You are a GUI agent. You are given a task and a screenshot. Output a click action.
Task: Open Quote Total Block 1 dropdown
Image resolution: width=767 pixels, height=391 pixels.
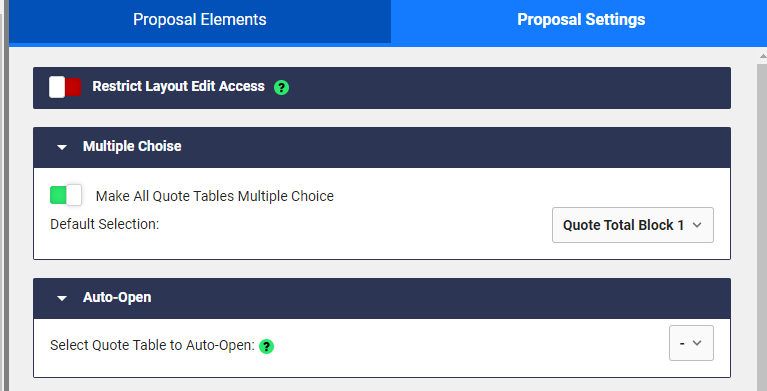click(632, 225)
